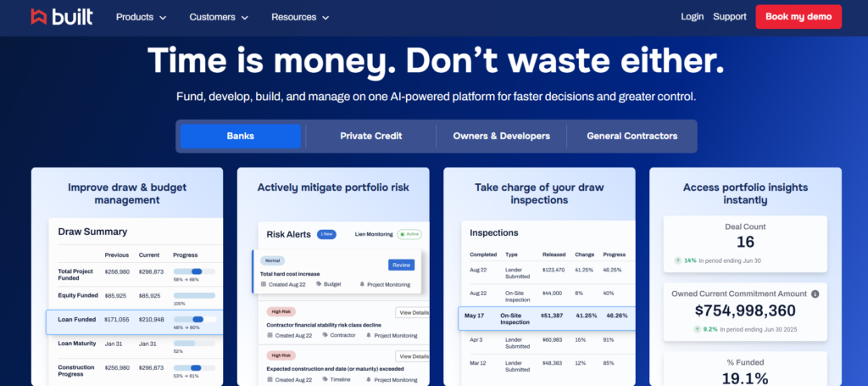Click the $123,470 released amount
This screenshot has height=386, width=868.
(554, 270)
